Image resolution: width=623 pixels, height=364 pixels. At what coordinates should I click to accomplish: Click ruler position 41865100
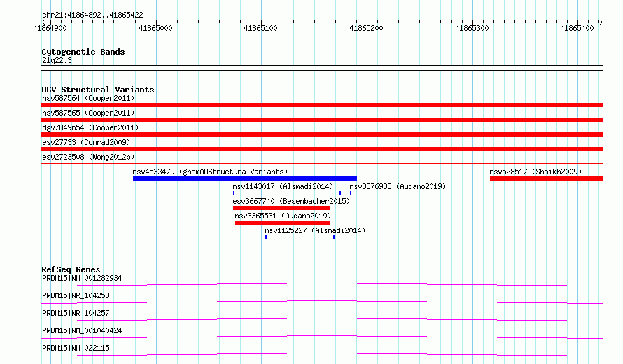pyautogui.click(x=261, y=28)
